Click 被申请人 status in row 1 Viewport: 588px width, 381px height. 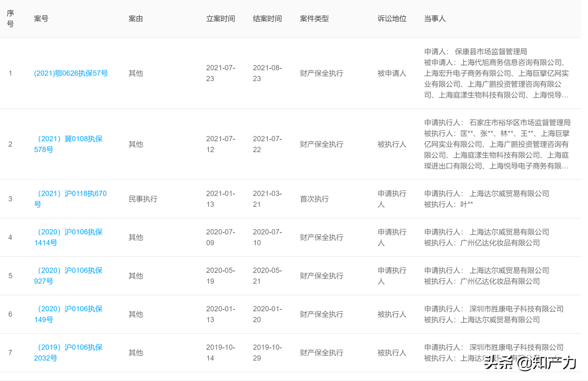392,73
